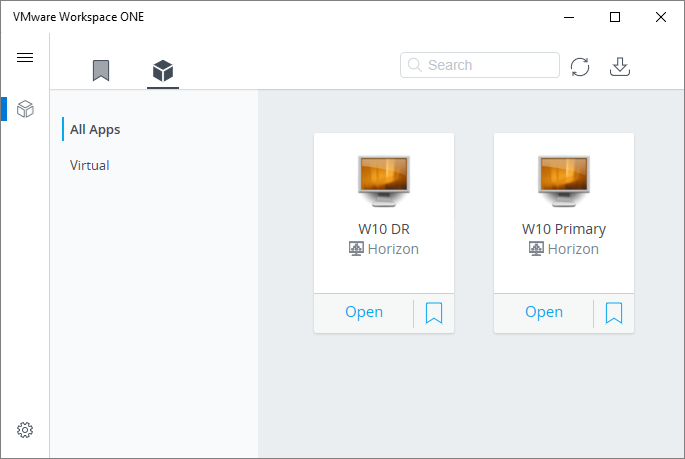The width and height of the screenshot is (685, 459).
Task: Toggle bookmark for W10 Primary
Action: pos(614,313)
